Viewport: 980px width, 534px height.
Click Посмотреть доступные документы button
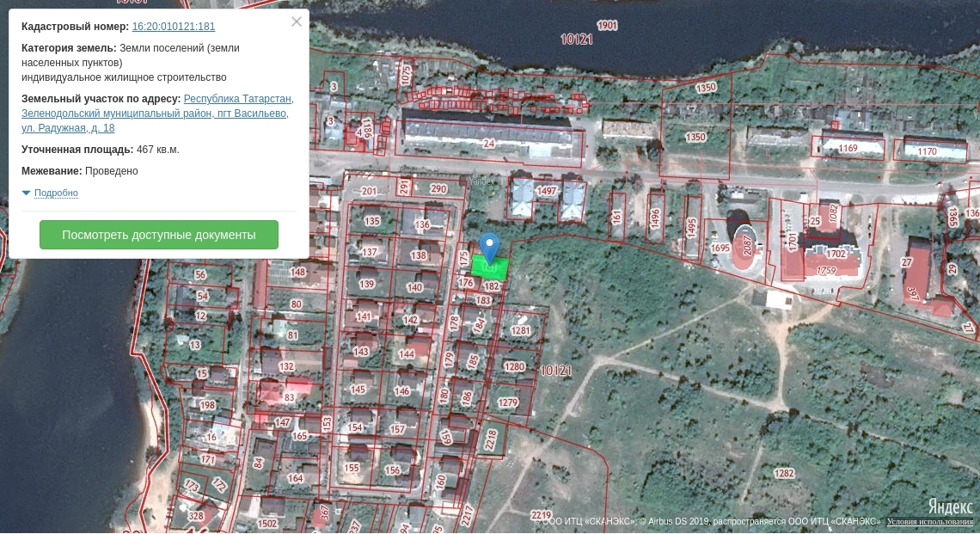tap(159, 235)
